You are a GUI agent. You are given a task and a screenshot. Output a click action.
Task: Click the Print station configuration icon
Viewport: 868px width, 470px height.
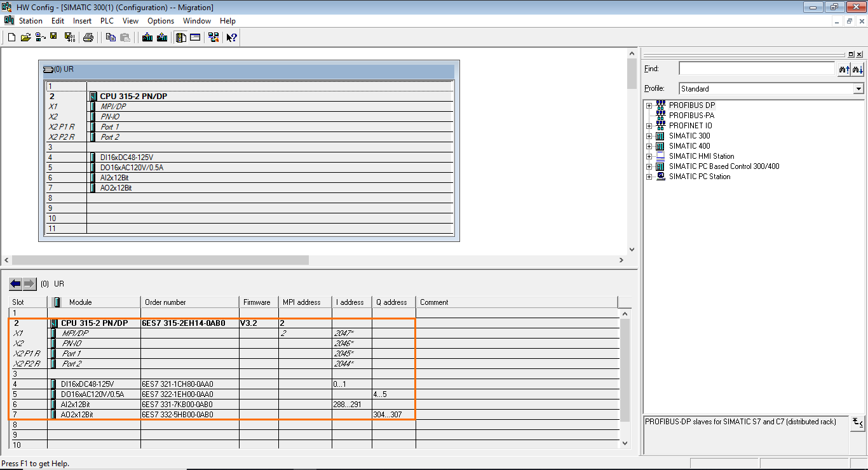click(89, 37)
